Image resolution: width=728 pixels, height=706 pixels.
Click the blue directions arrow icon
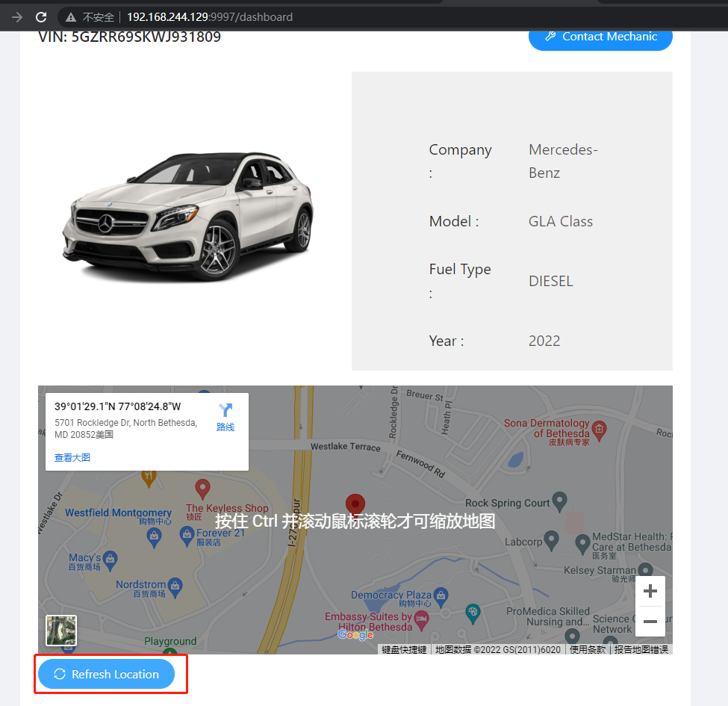pyautogui.click(x=225, y=409)
